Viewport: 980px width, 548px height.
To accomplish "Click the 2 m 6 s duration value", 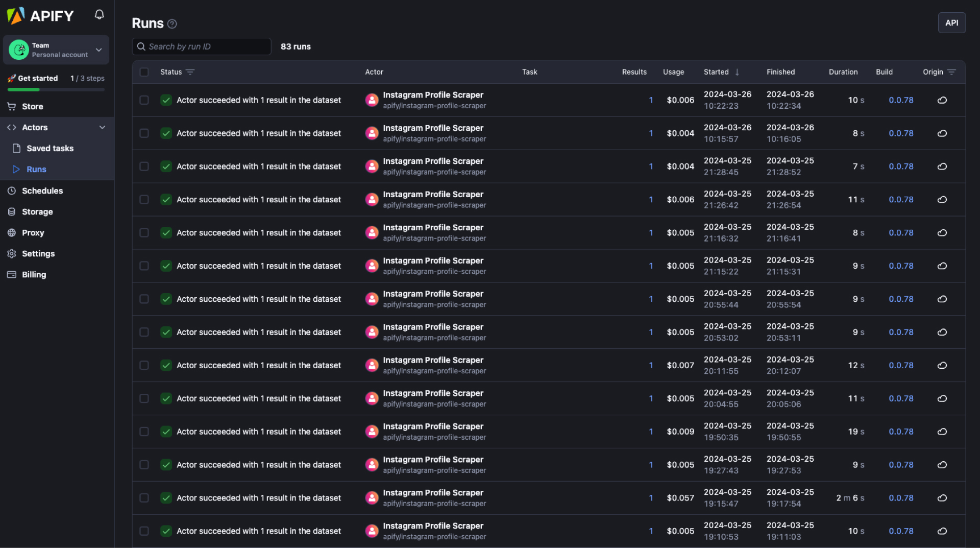I will (x=850, y=498).
